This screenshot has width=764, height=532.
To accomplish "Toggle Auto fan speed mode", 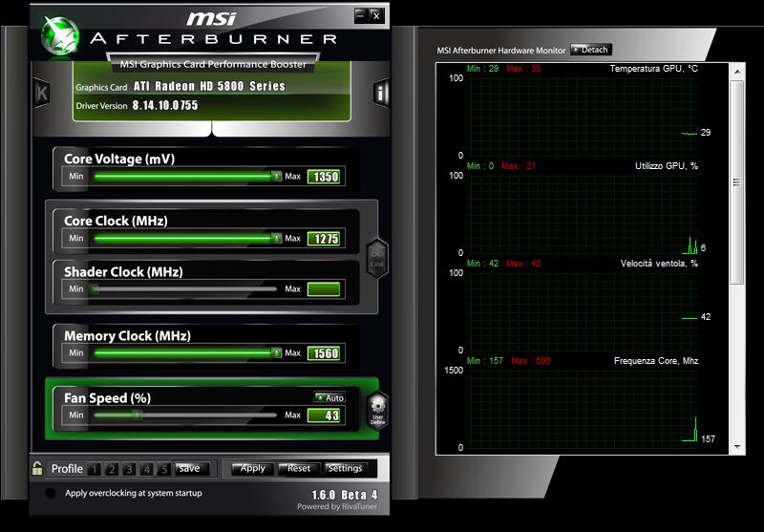I will click(329, 398).
